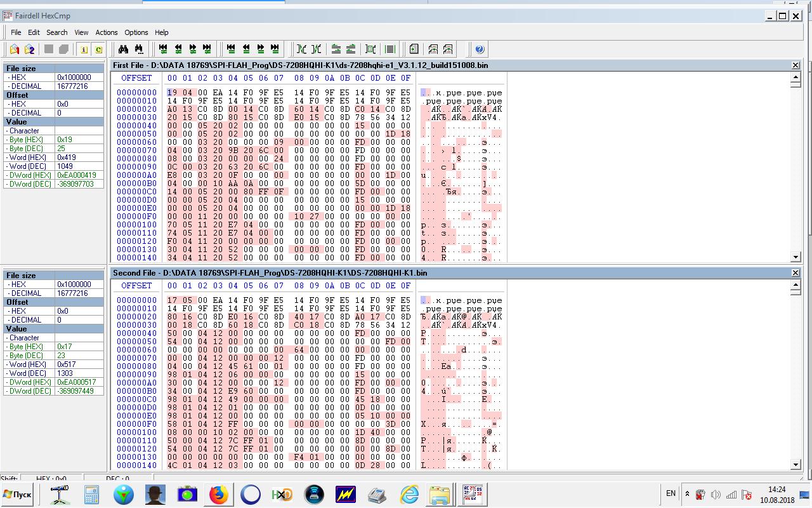Open second file with folder icon 2
Image resolution: width=812 pixels, height=508 pixels.
[29, 49]
